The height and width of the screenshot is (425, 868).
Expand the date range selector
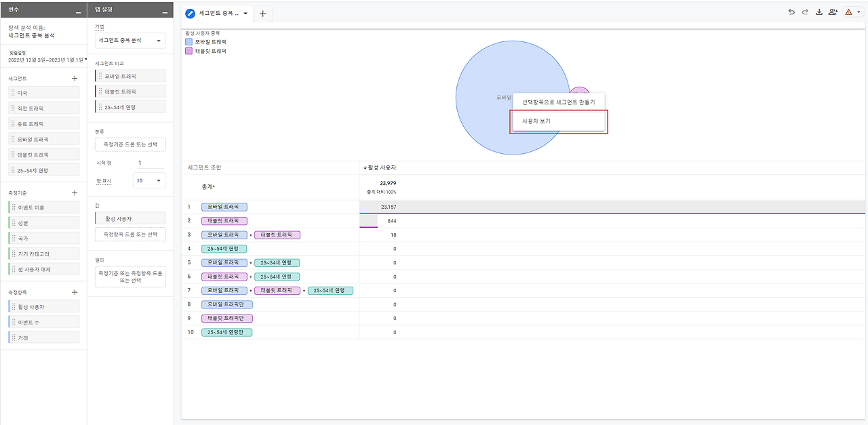click(x=47, y=60)
